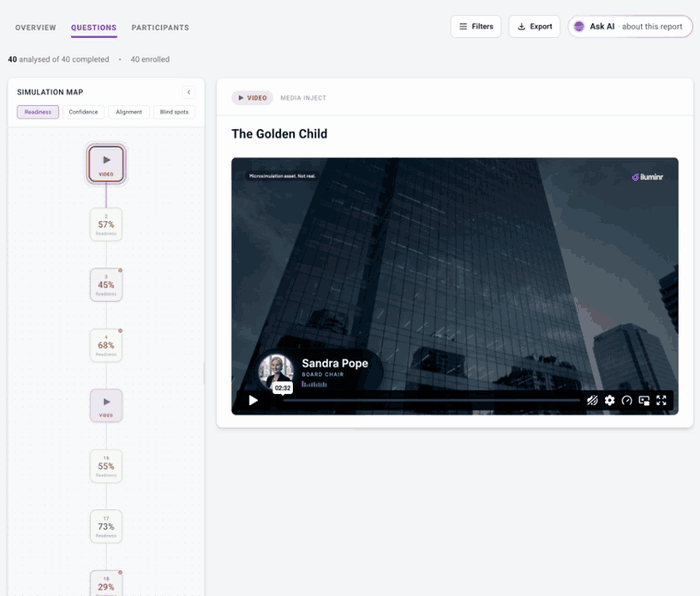
Task: Enable picture-in-picture mode
Action: [644, 400]
